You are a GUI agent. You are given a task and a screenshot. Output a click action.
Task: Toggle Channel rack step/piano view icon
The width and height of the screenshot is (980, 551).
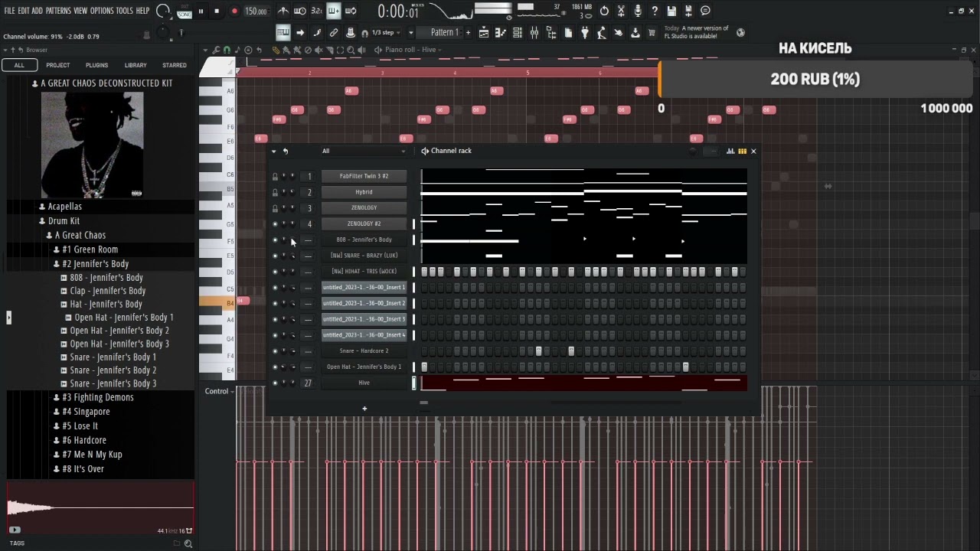(x=742, y=151)
